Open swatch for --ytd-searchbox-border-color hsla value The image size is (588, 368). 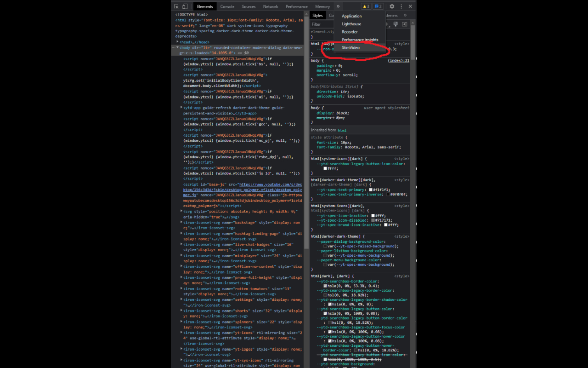pos(325,286)
